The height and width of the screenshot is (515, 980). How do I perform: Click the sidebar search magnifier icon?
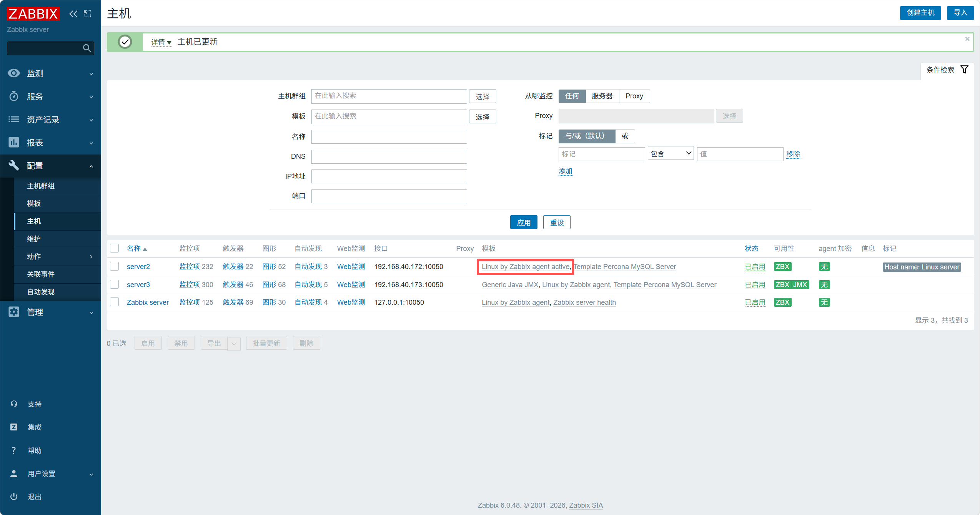coord(87,48)
